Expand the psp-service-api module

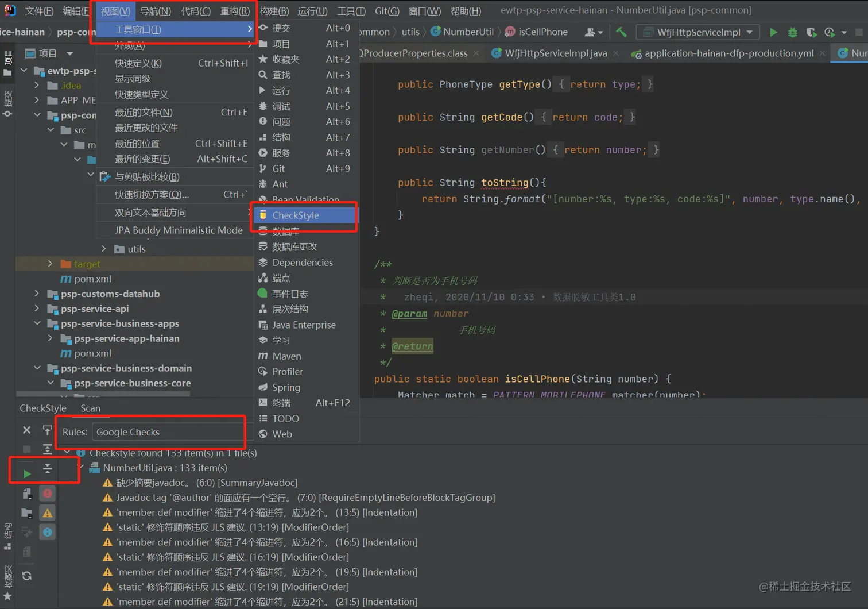tap(37, 309)
